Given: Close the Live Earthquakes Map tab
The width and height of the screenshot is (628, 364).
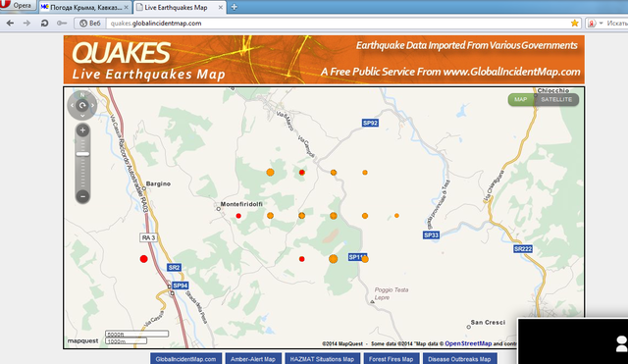Looking at the screenshot, I should pos(221,7).
